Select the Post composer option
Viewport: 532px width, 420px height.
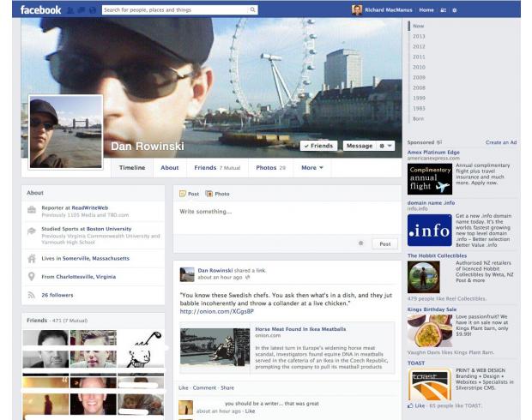190,194
